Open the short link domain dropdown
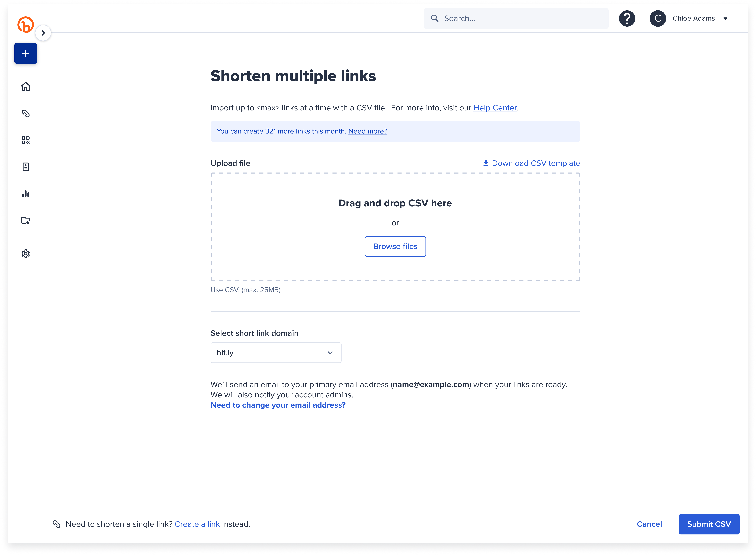756x555 pixels. coord(276,352)
